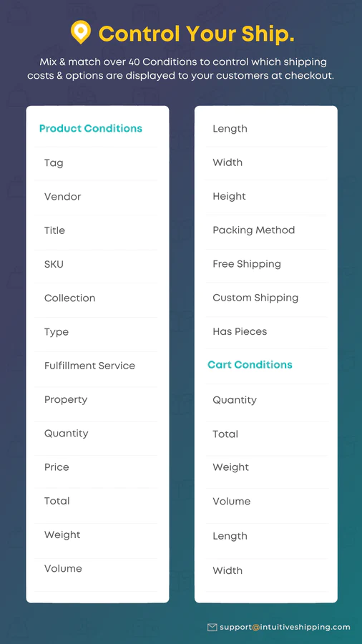Select Weight under Cart Conditions
This screenshot has height=644, width=362.
(x=266, y=467)
